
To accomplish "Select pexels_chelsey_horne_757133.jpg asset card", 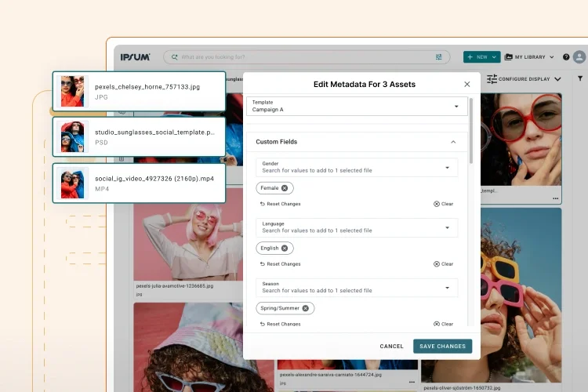I will pos(139,92).
